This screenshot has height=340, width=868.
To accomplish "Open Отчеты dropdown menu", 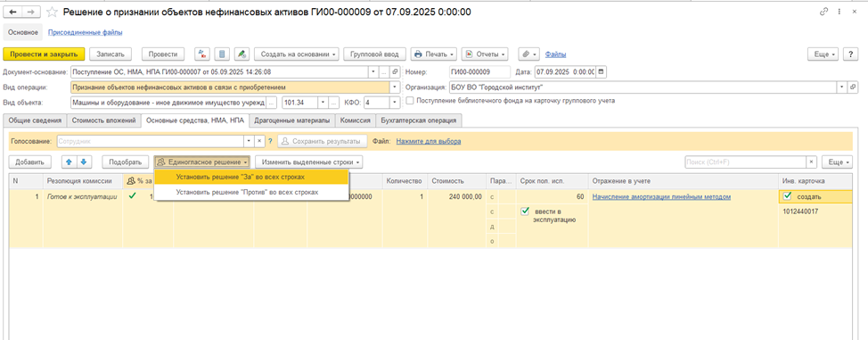I will coord(485,54).
